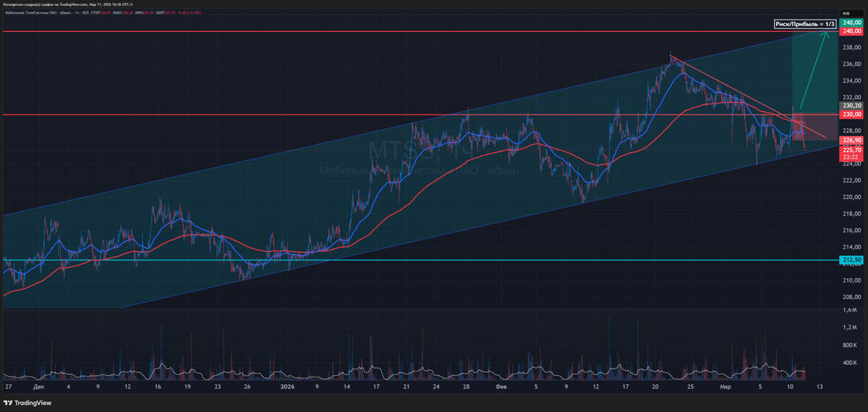Click the 225,70 last price tag
This screenshot has width=868, height=412.
851,149
